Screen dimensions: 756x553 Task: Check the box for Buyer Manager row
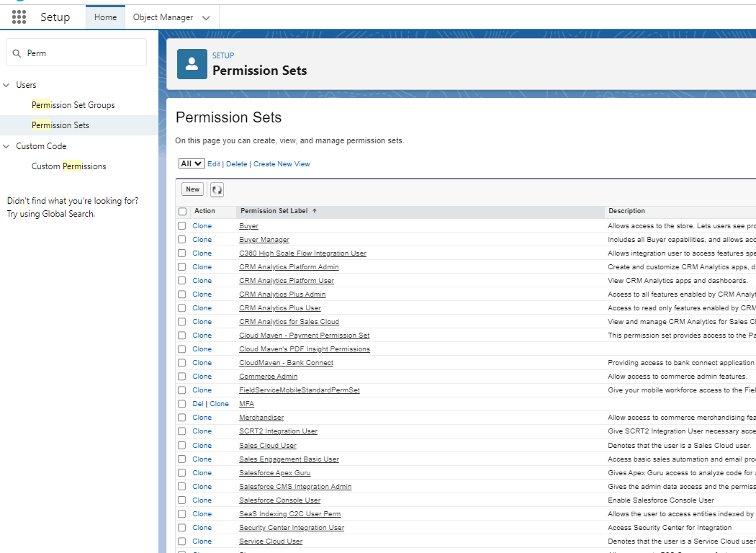pos(181,239)
